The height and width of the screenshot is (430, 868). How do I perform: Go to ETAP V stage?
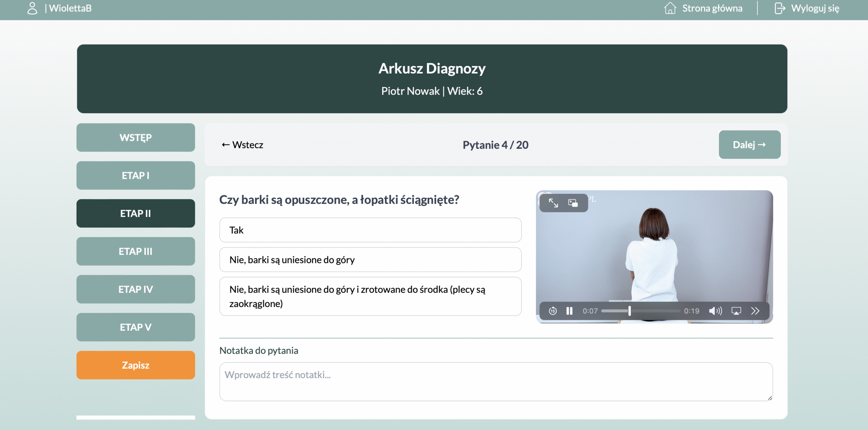(136, 327)
